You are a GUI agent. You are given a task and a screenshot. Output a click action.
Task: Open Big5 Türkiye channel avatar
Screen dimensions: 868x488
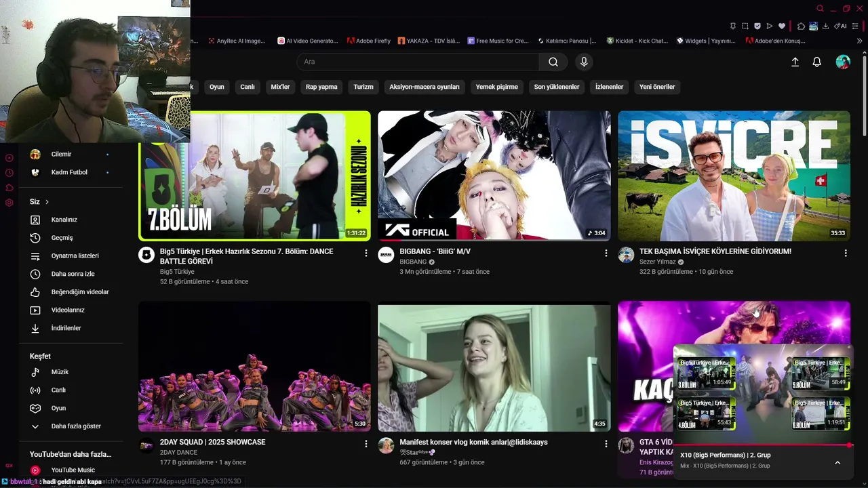tap(146, 255)
